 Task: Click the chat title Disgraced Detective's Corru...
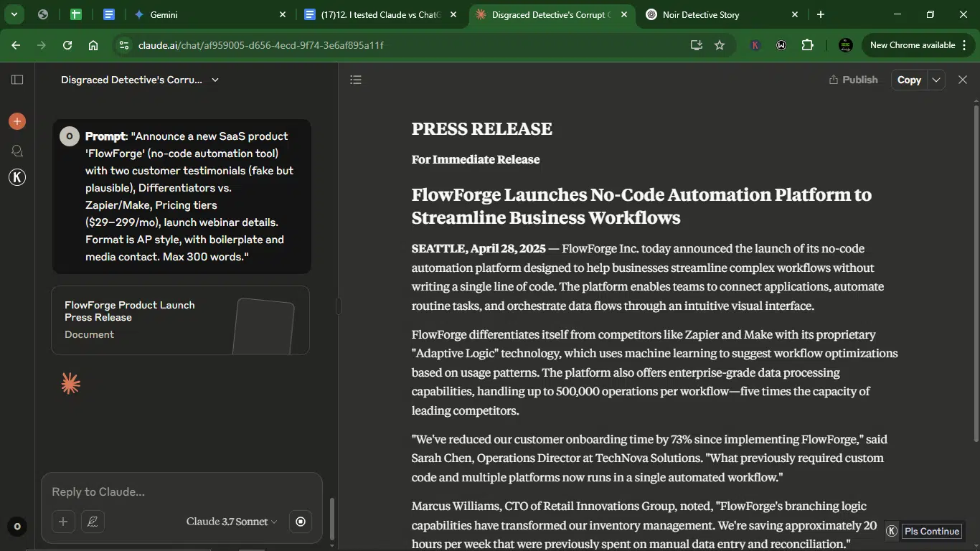click(131, 80)
